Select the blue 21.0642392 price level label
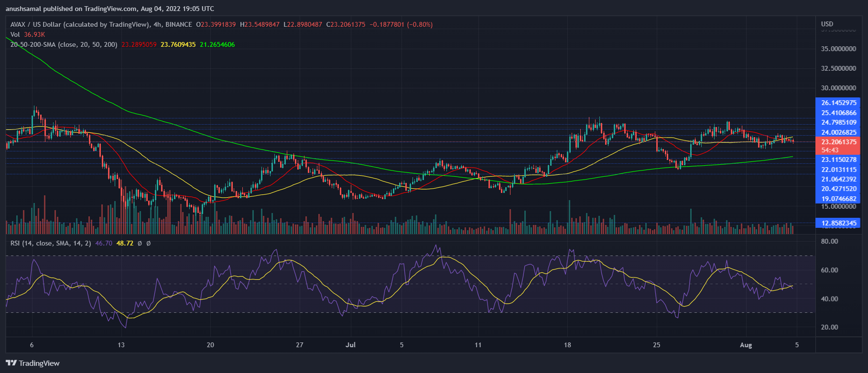This screenshot has width=868, height=373. click(x=838, y=179)
